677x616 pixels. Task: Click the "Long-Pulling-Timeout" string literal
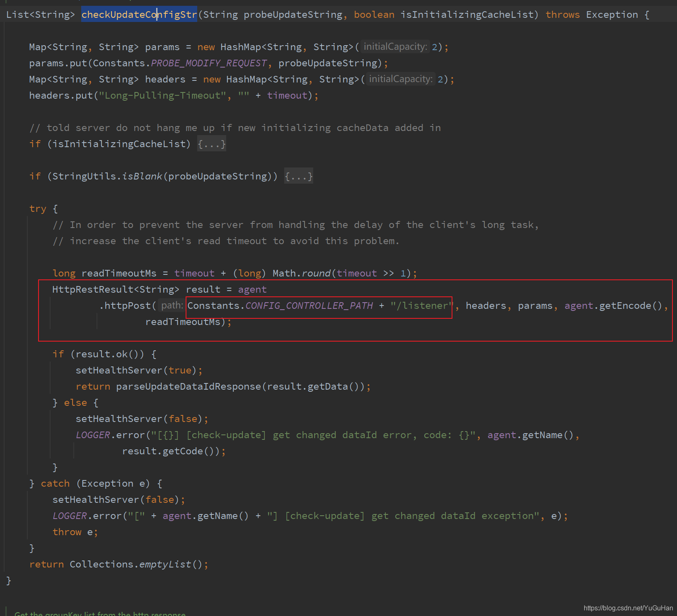[162, 95]
